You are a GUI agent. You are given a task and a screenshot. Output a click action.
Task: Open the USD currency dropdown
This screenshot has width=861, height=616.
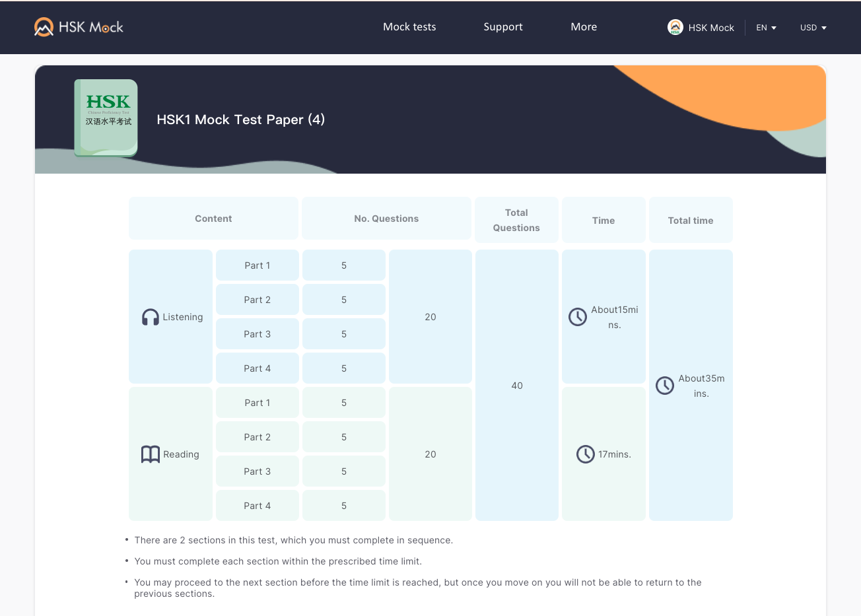pos(813,28)
